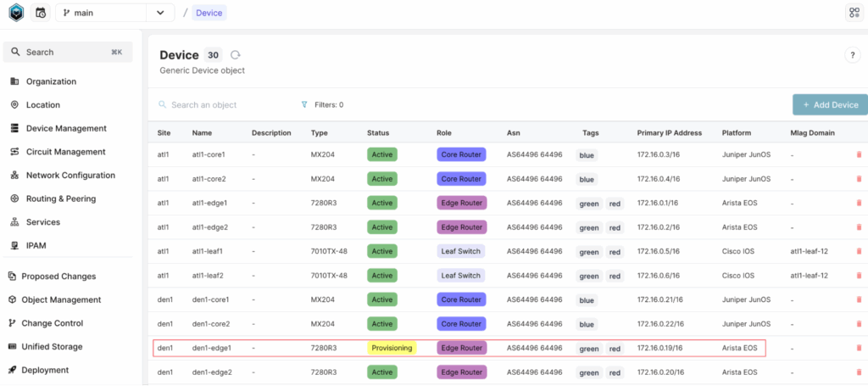Click the Device breadcrumb link
This screenshot has width=868, height=386.
pyautogui.click(x=209, y=13)
